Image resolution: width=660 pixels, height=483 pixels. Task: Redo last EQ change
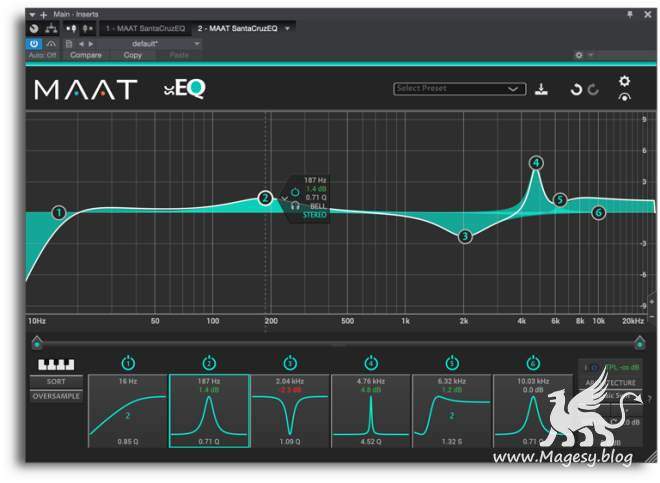coord(593,89)
